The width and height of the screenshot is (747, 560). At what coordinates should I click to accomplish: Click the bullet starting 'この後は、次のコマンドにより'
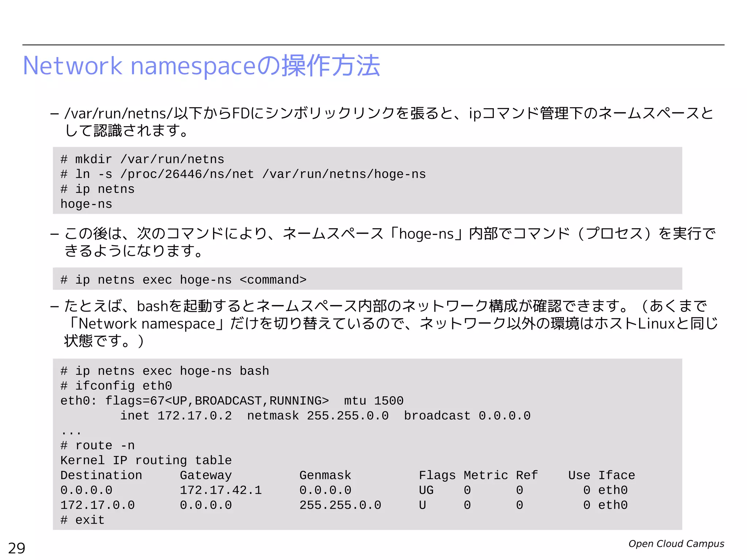click(x=383, y=242)
